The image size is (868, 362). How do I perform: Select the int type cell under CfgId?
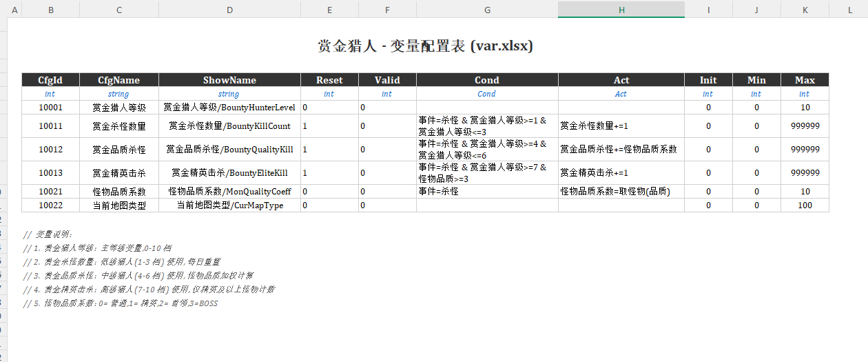[51, 94]
